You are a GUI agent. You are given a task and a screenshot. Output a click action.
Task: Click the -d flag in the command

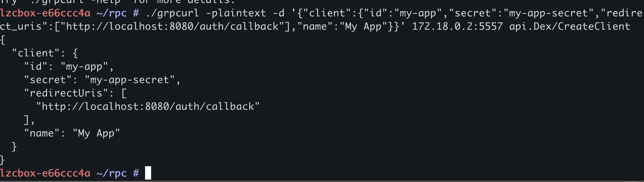(278, 13)
